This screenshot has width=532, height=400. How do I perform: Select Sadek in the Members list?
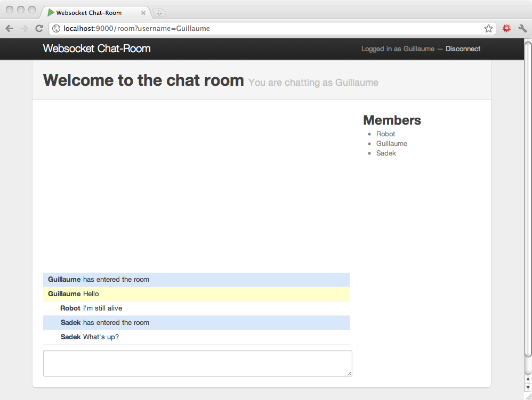(x=386, y=153)
